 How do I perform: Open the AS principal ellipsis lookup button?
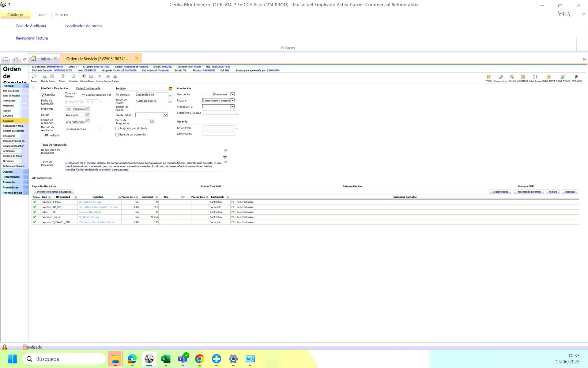tap(170, 95)
